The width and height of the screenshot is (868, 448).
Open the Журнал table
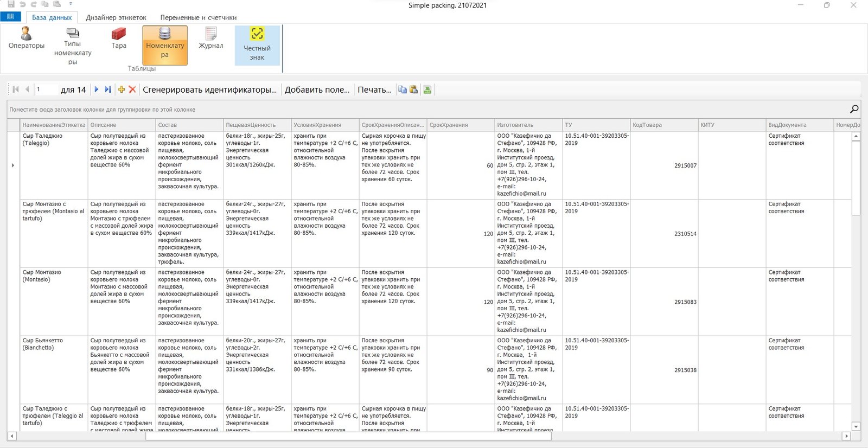click(211, 39)
